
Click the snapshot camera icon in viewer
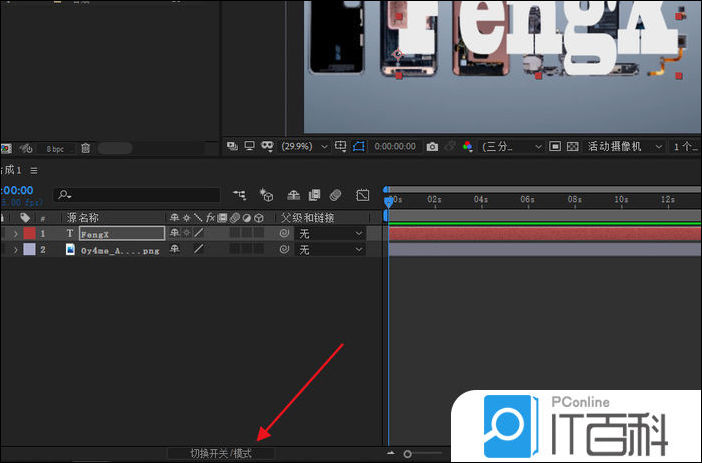click(x=432, y=146)
